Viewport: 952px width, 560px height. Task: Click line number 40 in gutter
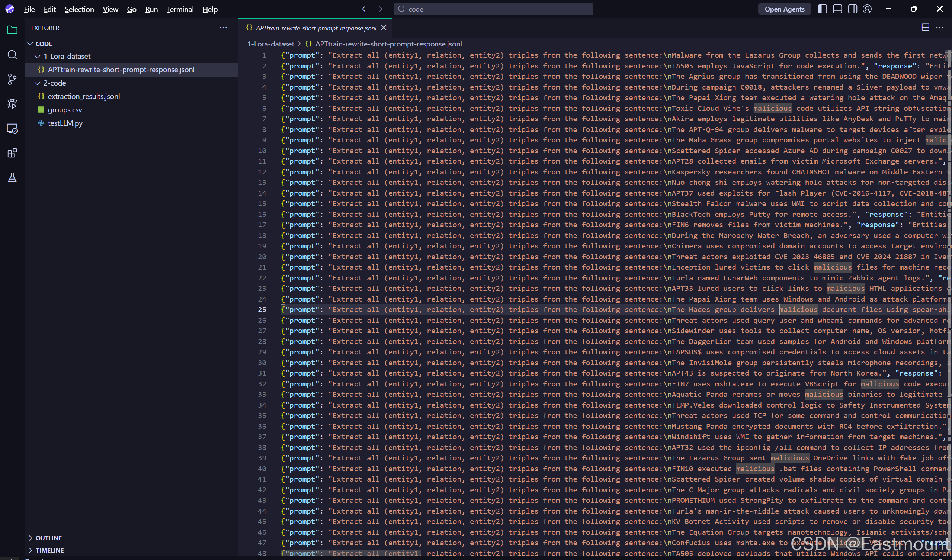coord(262,469)
